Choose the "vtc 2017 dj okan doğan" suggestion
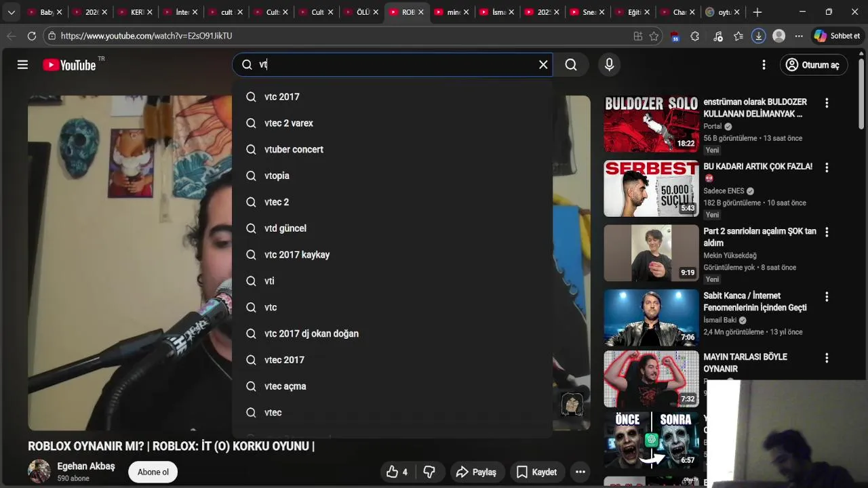This screenshot has height=488, width=868. pyautogui.click(x=392, y=333)
